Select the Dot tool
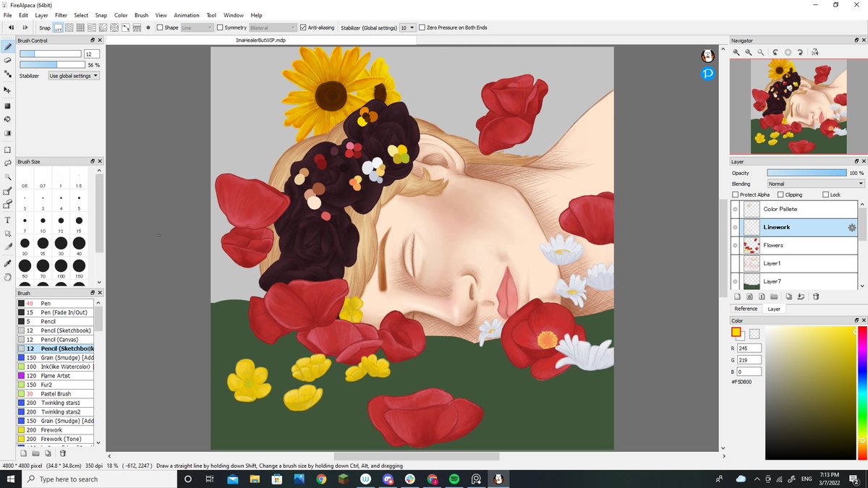This screenshot has height=488, width=868. [x=7, y=74]
